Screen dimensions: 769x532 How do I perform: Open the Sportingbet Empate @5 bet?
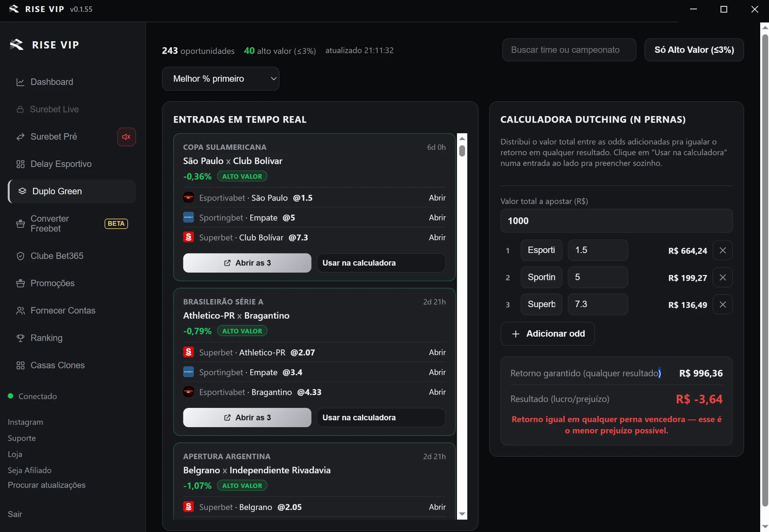coord(437,217)
